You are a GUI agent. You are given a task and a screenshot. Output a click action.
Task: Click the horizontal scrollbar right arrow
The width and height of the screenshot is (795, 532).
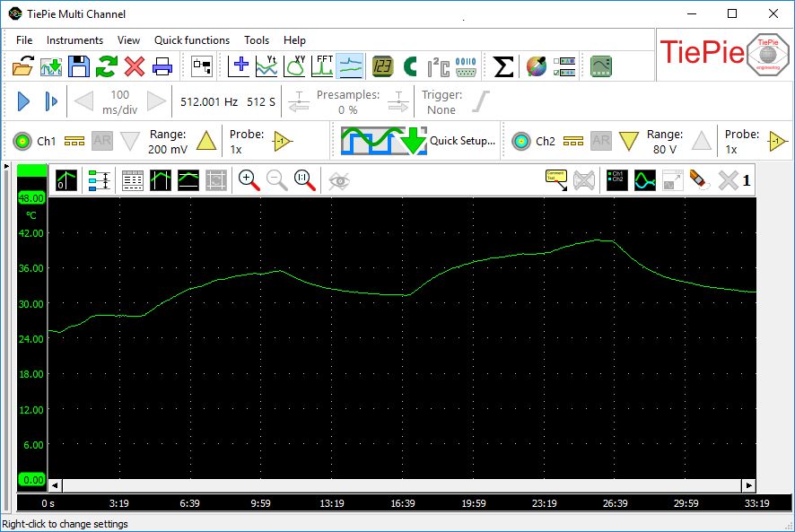(749, 485)
